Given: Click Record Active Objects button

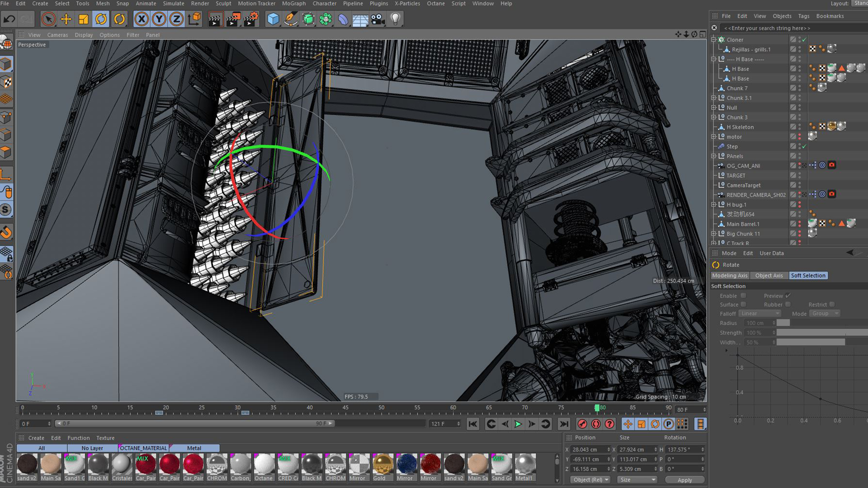Looking at the screenshot, I should [582, 424].
